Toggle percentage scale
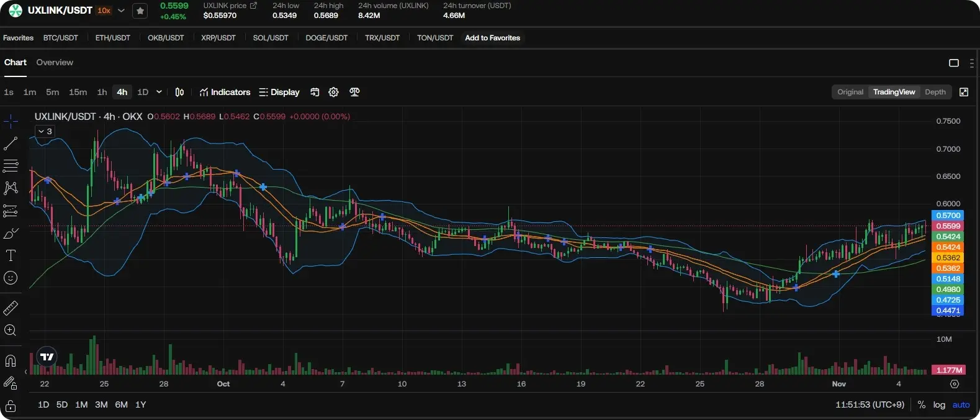 tap(922, 404)
